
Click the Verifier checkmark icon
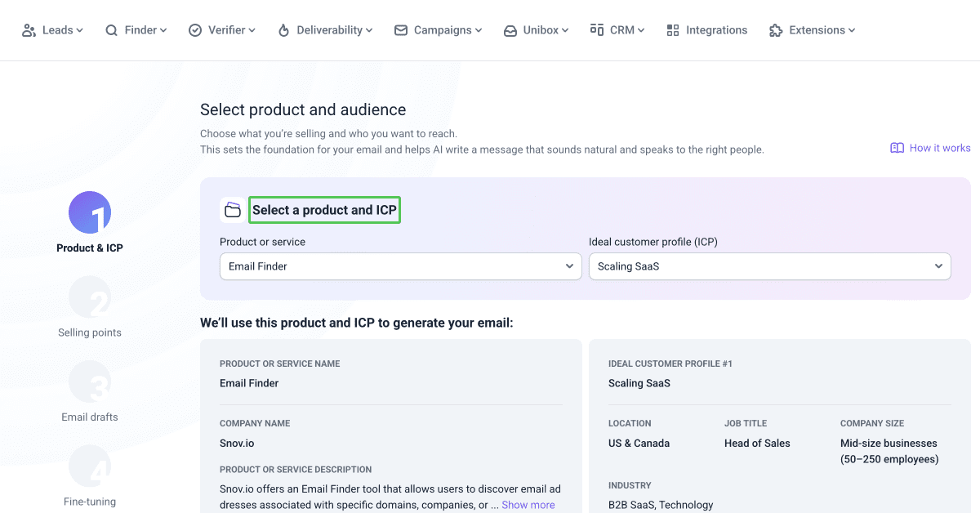click(195, 30)
